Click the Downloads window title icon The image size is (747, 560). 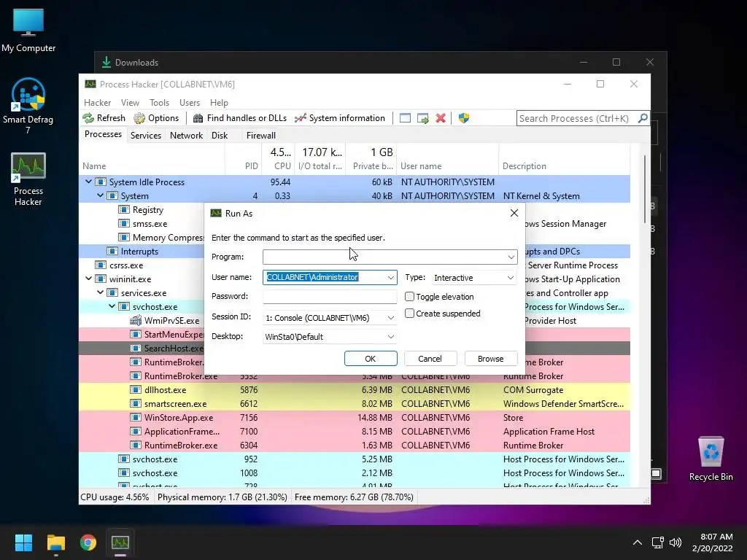(x=107, y=62)
